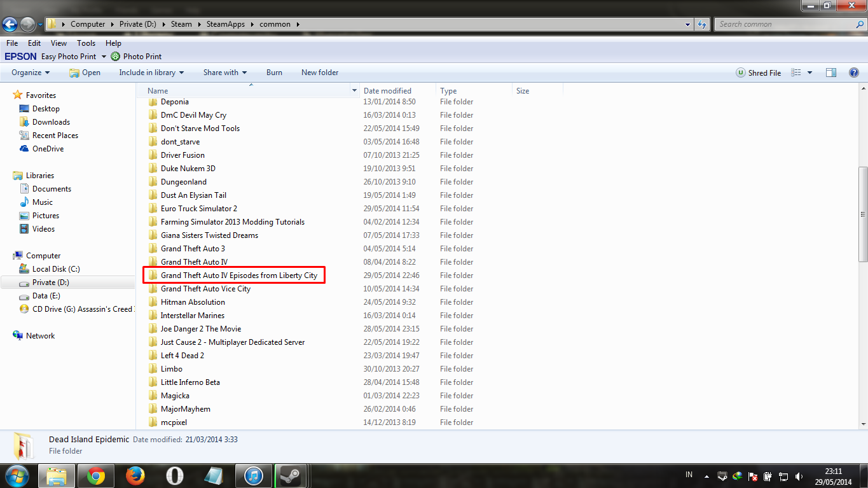868x488 pixels.
Task: Open EPSON Easy Photo Print dropdown arrow
Action: point(104,57)
